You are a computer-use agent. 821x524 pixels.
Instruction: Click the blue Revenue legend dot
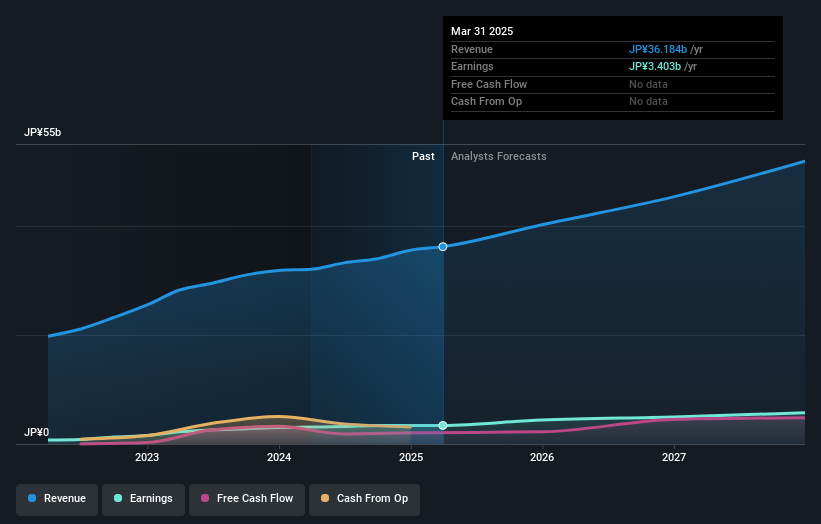32,498
